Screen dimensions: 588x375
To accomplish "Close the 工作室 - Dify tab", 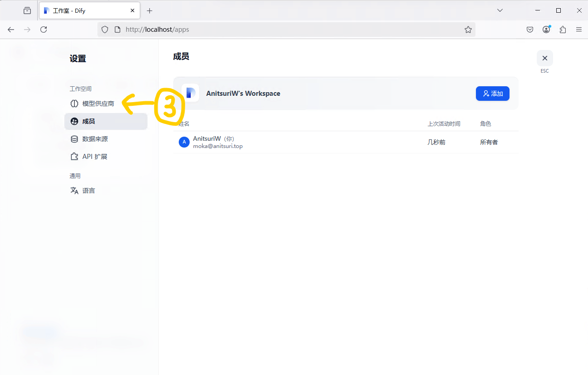I will tap(132, 10).
